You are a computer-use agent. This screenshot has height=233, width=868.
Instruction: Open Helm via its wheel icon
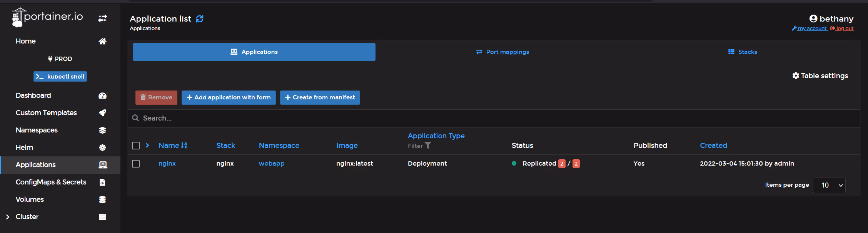click(x=102, y=148)
